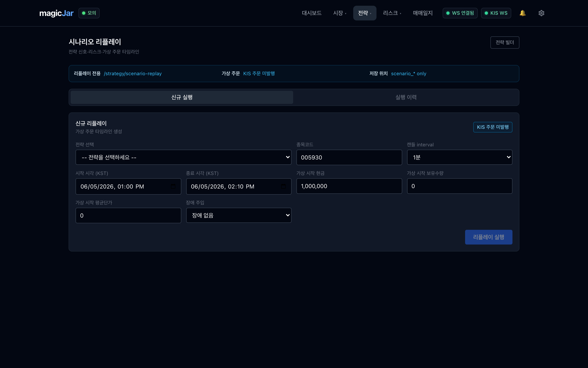Viewport: 588px width, 368px height.
Task: Click the 가상 시작 현금 input field
Action: (x=349, y=186)
